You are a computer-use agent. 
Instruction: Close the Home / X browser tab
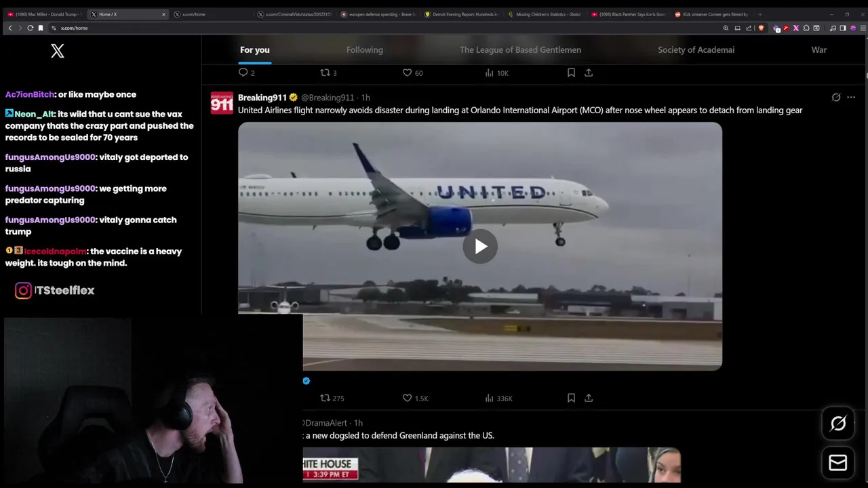point(163,14)
